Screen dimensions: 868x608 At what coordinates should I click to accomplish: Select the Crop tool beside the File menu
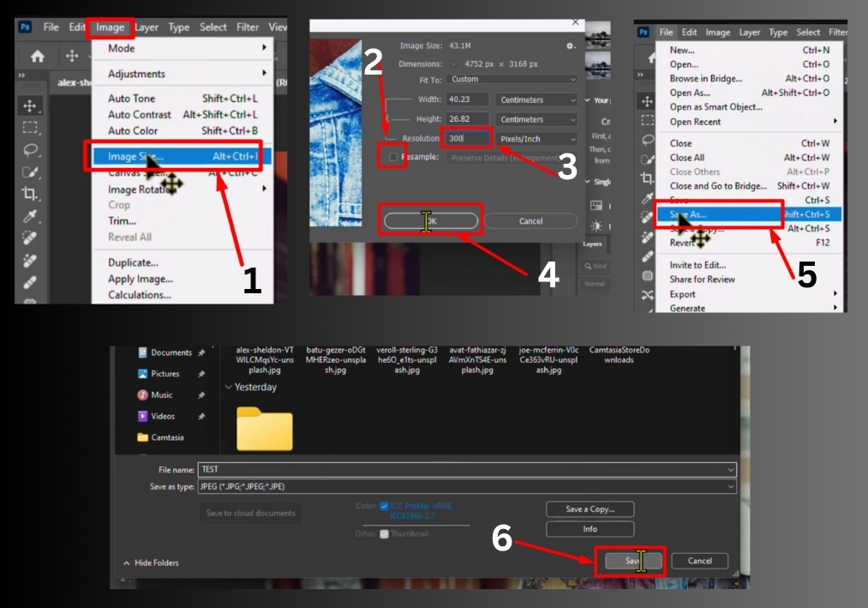pos(647,178)
